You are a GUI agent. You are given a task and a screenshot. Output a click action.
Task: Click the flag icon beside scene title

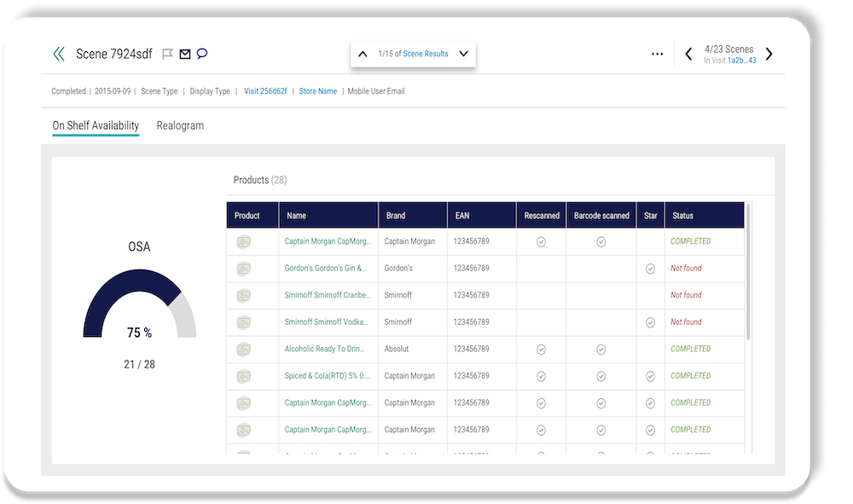168,55
